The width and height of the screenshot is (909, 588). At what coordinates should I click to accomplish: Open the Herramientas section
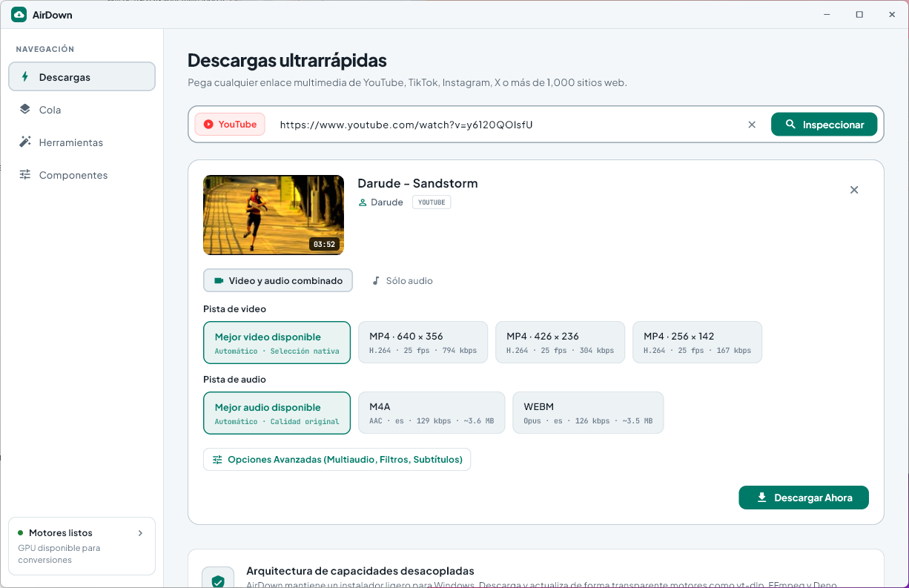pyautogui.click(x=82, y=142)
